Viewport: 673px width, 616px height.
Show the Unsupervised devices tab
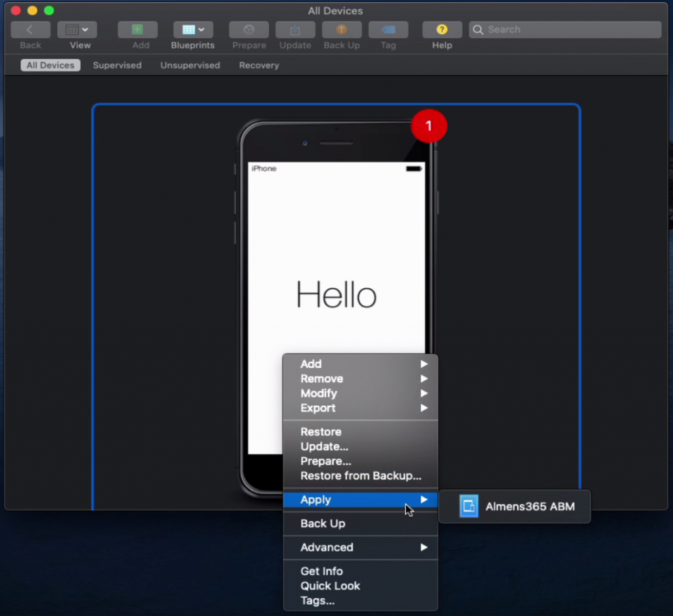pos(190,65)
